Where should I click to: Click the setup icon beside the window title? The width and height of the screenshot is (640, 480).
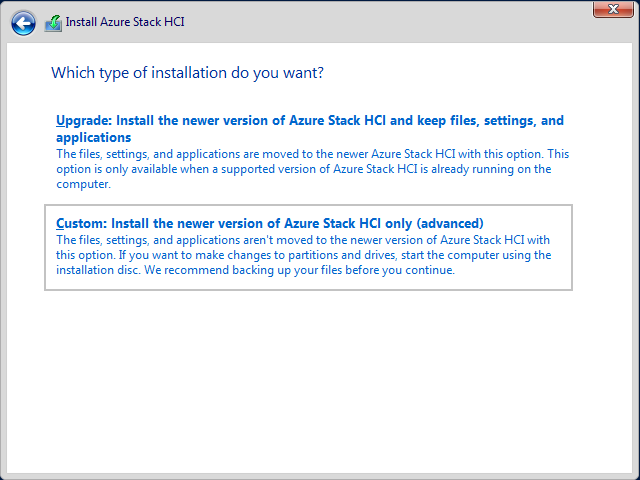pyautogui.click(x=53, y=22)
